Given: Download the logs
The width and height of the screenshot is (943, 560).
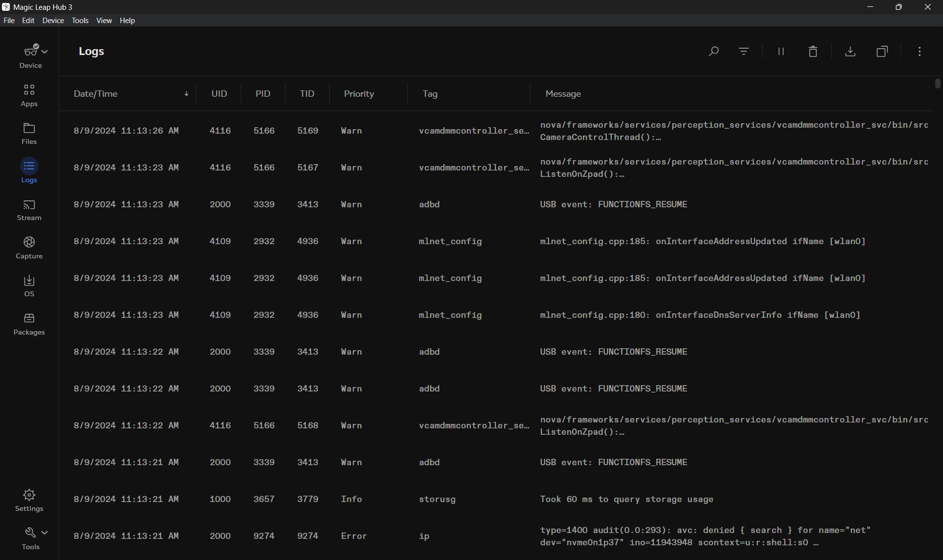Looking at the screenshot, I should pos(850,51).
